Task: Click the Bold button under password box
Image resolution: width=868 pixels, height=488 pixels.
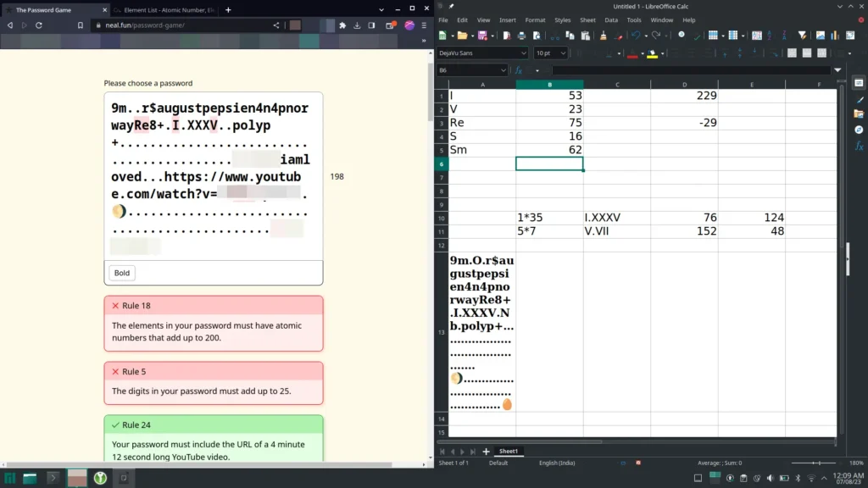Action: tap(122, 273)
